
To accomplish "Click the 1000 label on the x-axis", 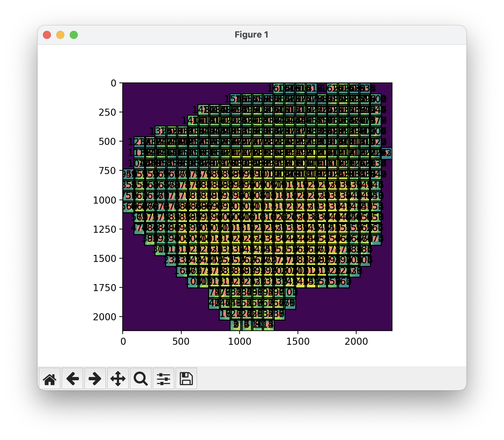I will pyautogui.click(x=240, y=342).
